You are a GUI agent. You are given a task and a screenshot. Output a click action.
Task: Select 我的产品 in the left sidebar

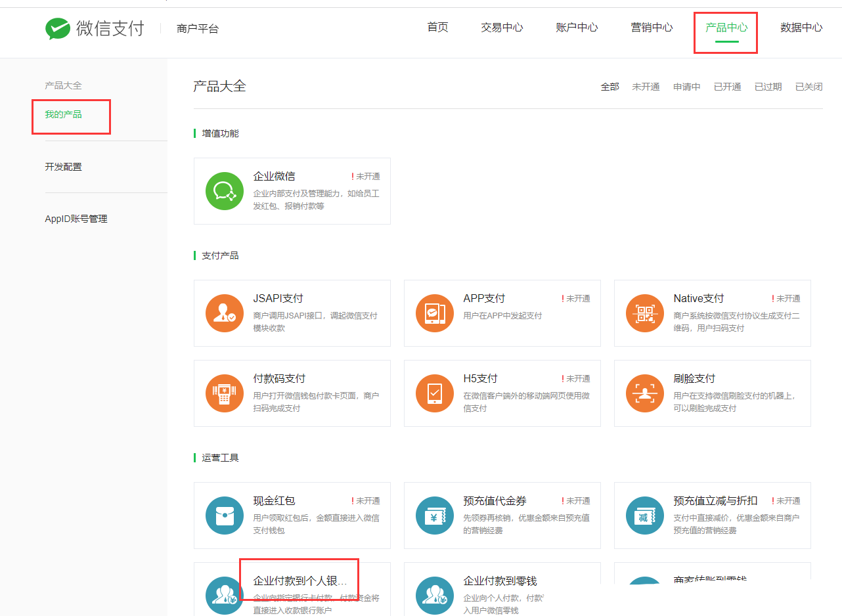point(63,115)
